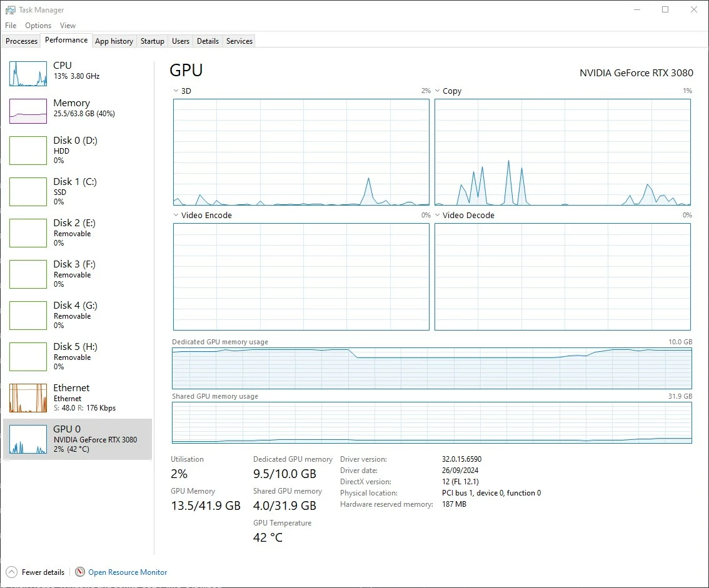
Task: Switch to the Processes tab
Action: [21, 41]
